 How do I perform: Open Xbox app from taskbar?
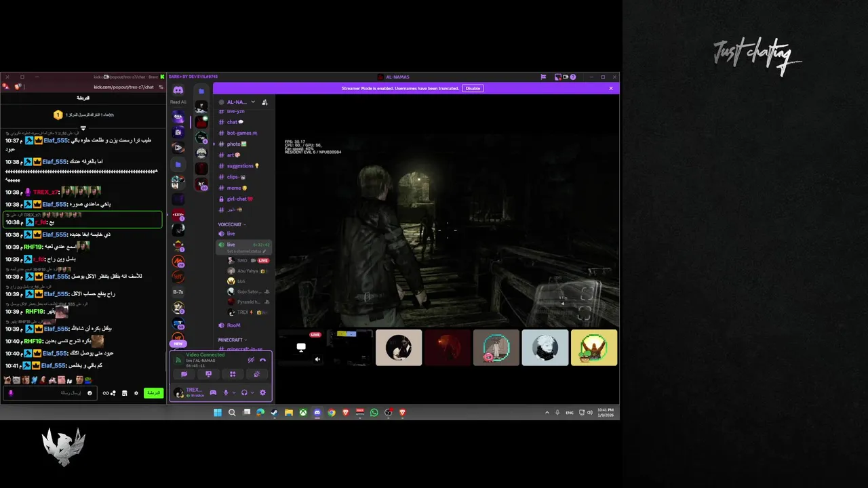[x=302, y=412]
